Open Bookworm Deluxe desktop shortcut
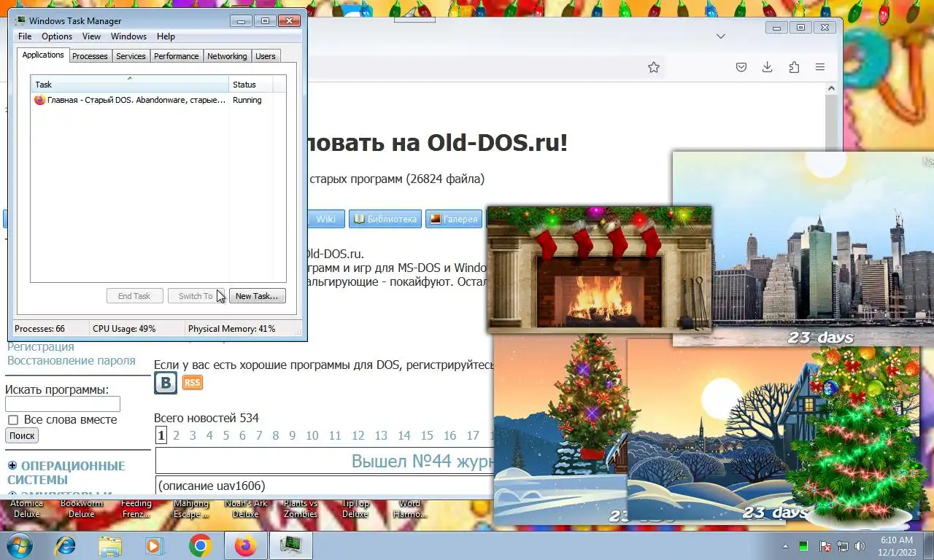The width and height of the screenshot is (934, 560). (x=82, y=508)
